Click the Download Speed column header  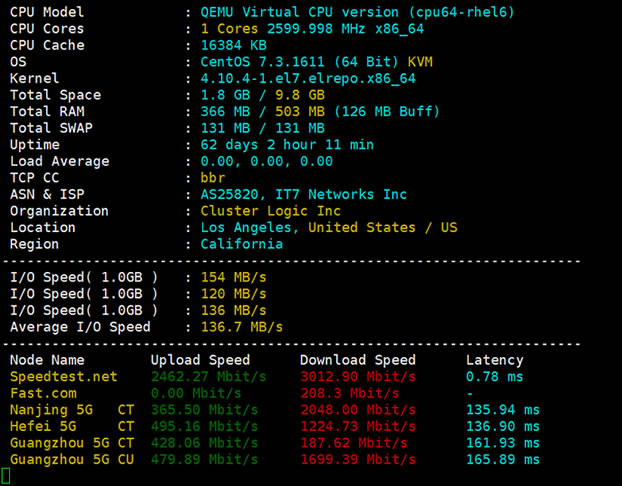pos(358,360)
